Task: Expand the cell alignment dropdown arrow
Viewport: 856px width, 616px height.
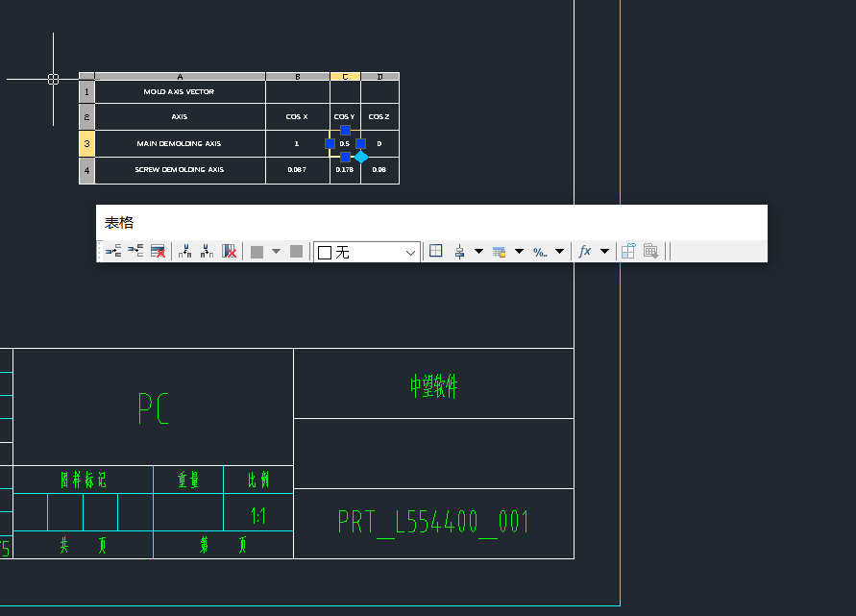Action: click(478, 252)
